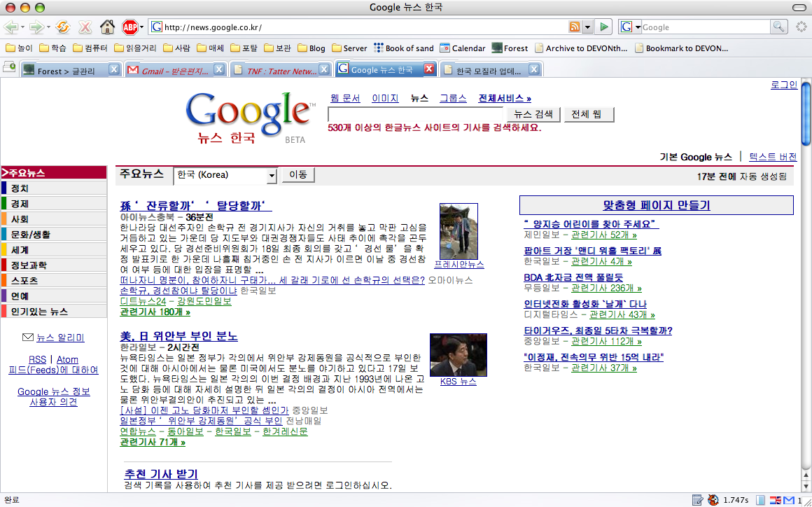Select the 정치 news category
812x507 pixels.
[54, 188]
